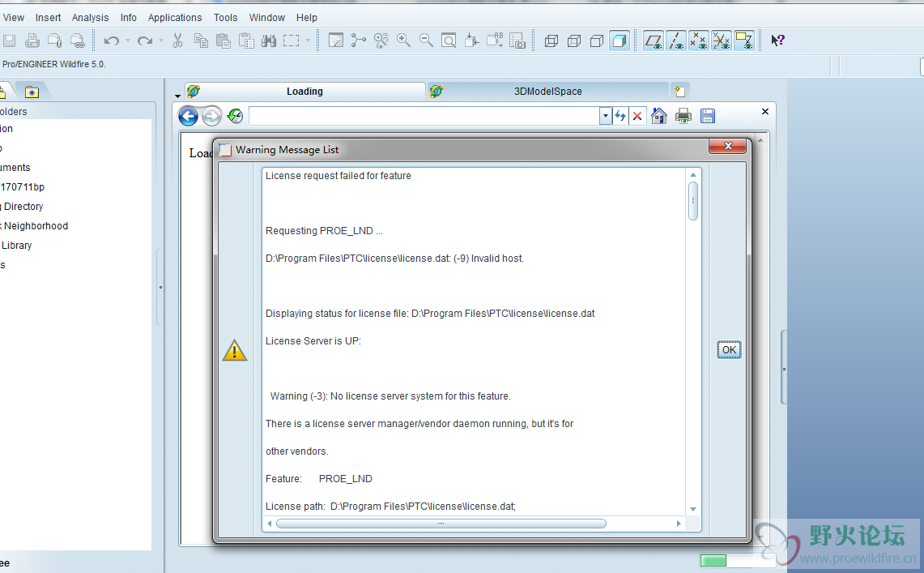The width and height of the screenshot is (924, 573).
Task: Click the Zoom In magnifier icon
Action: [403, 41]
